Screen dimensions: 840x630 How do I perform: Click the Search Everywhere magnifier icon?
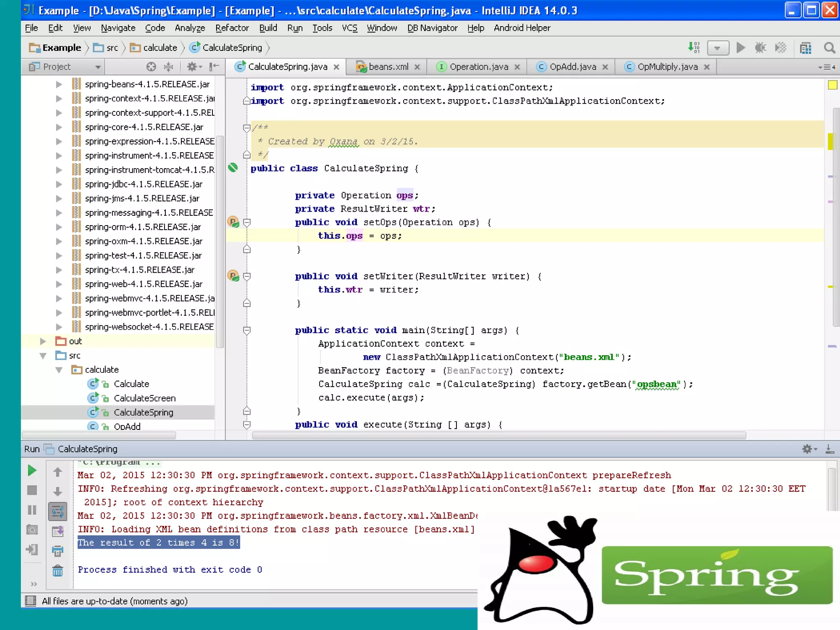[x=829, y=48]
